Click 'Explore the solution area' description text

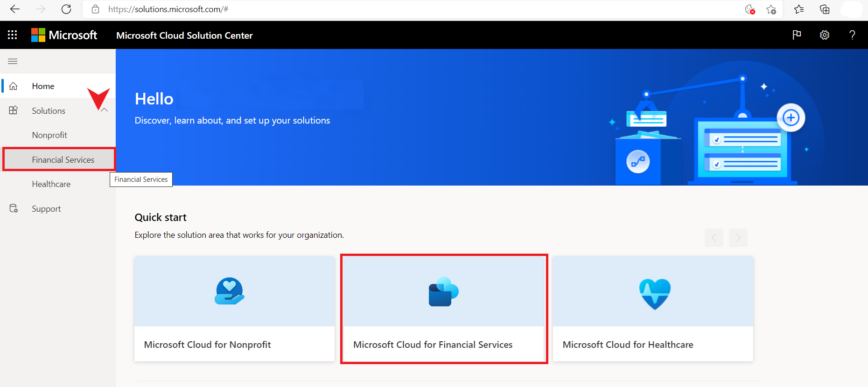point(239,235)
